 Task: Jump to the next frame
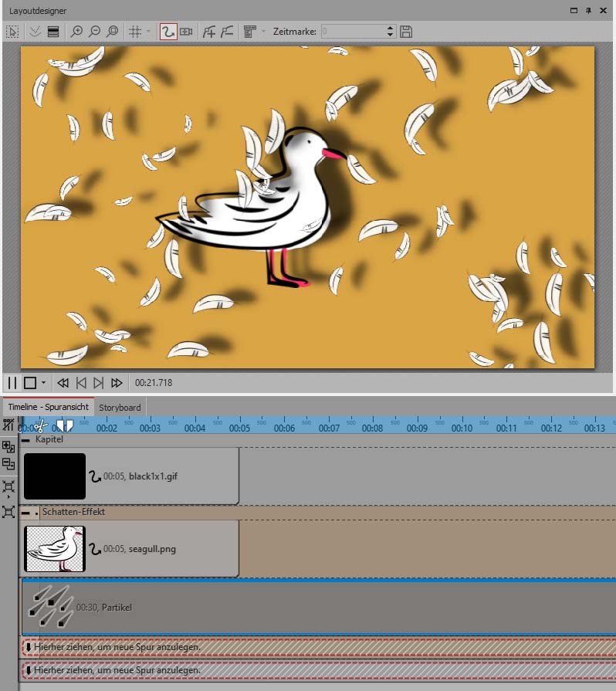point(98,383)
